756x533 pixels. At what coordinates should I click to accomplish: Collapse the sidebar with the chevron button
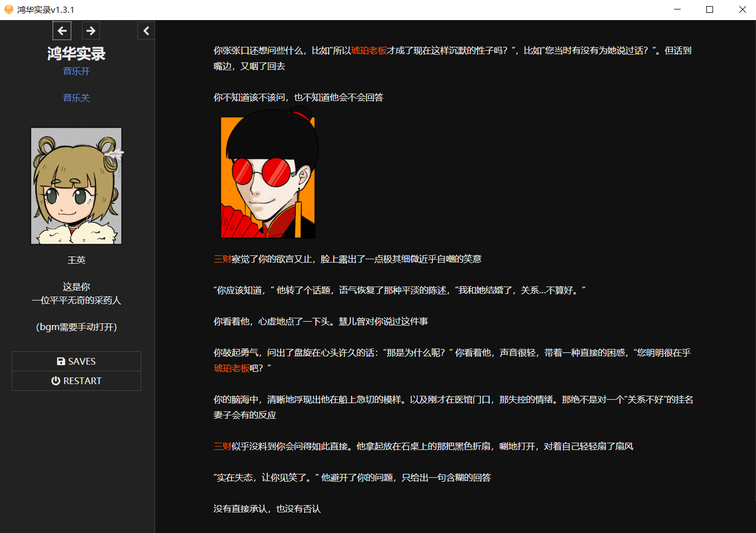click(146, 31)
